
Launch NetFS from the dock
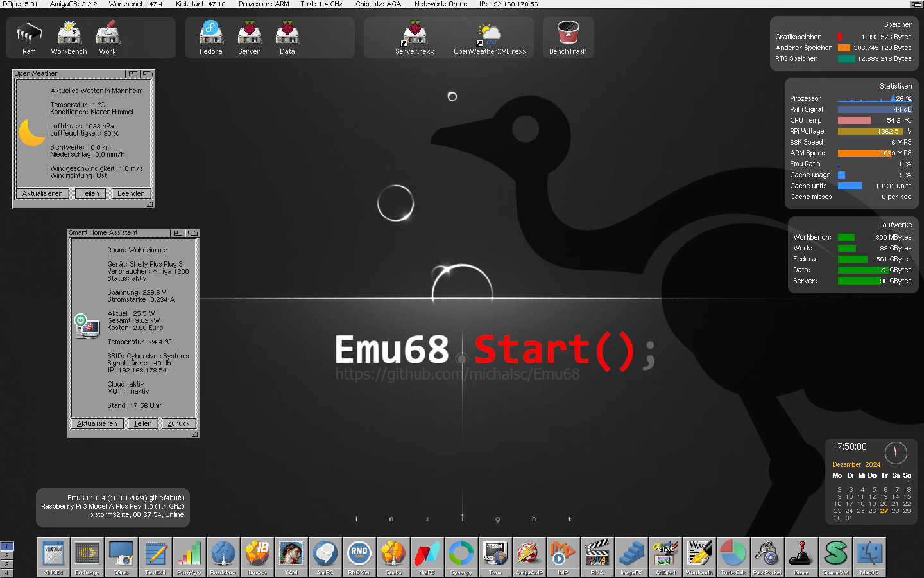point(427,557)
